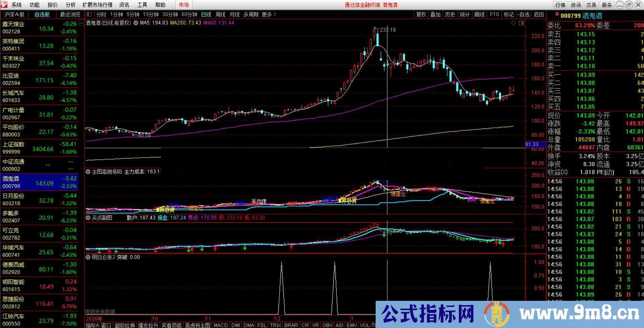
Task: Open the F10 company info
Action: [x=494, y=14]
